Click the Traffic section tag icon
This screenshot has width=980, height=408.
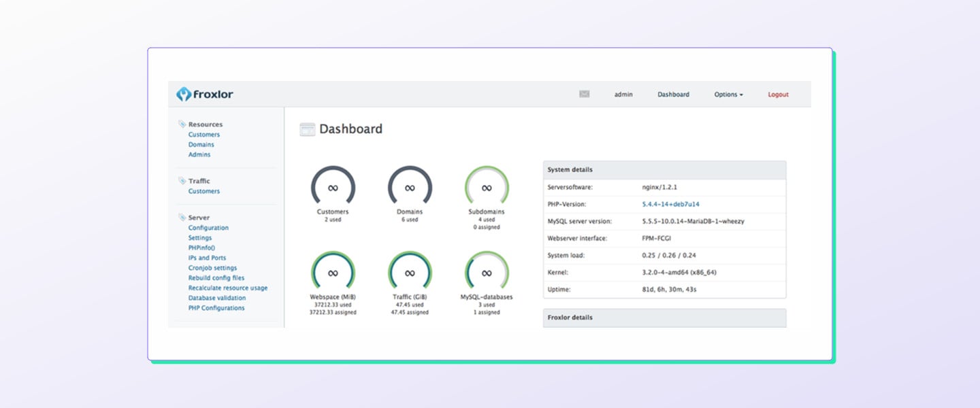click(x=182, y=181)
